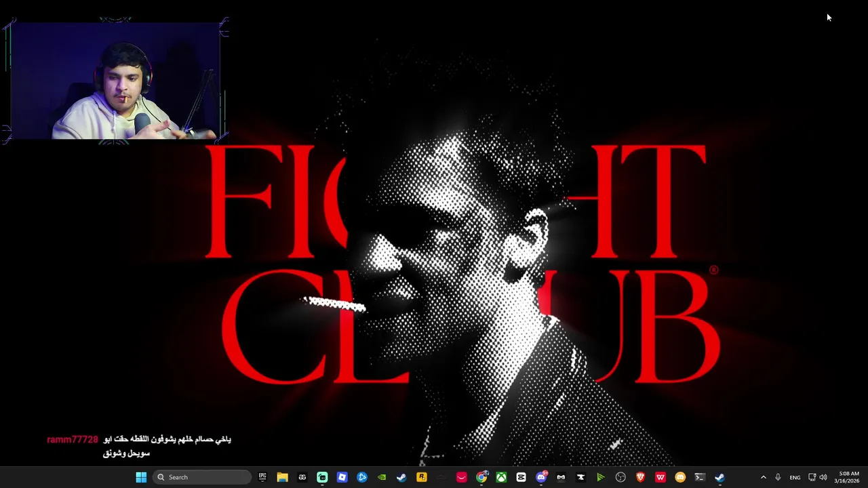Click the ramm77728 chat username
Viewport: 868px width, 488px height.
click(x=73, y=439)
